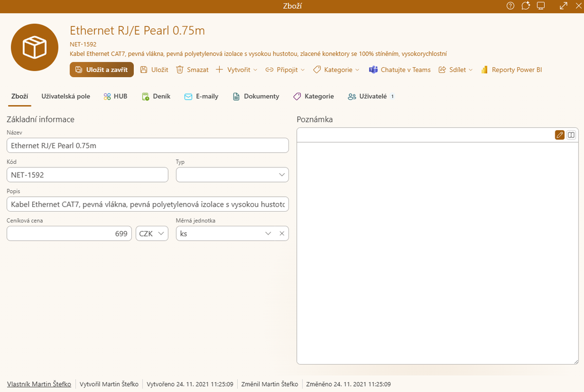Switch to the Dokumenty tab

coord(256,96)
